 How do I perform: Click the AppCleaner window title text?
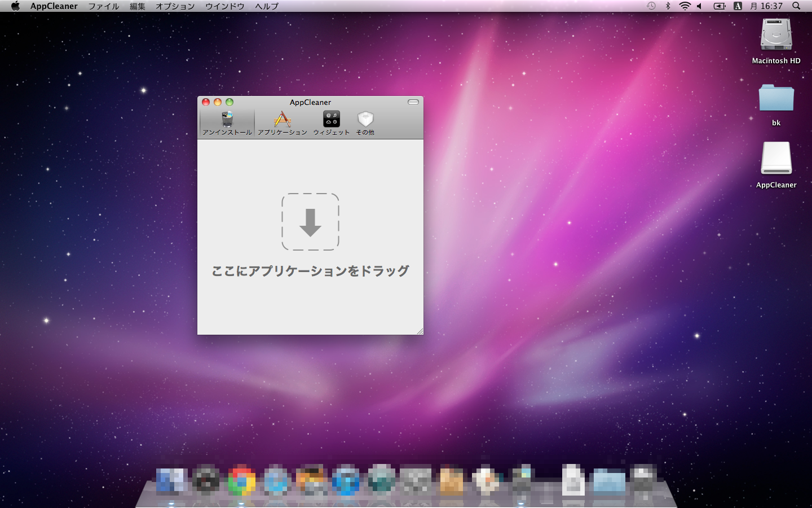pyautogui.click(x=310, y=102)
